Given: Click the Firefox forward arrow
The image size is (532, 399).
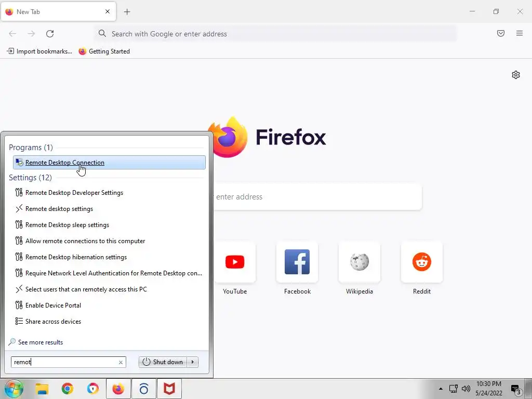Looking at the screenshot, I should tap(31, 34).
